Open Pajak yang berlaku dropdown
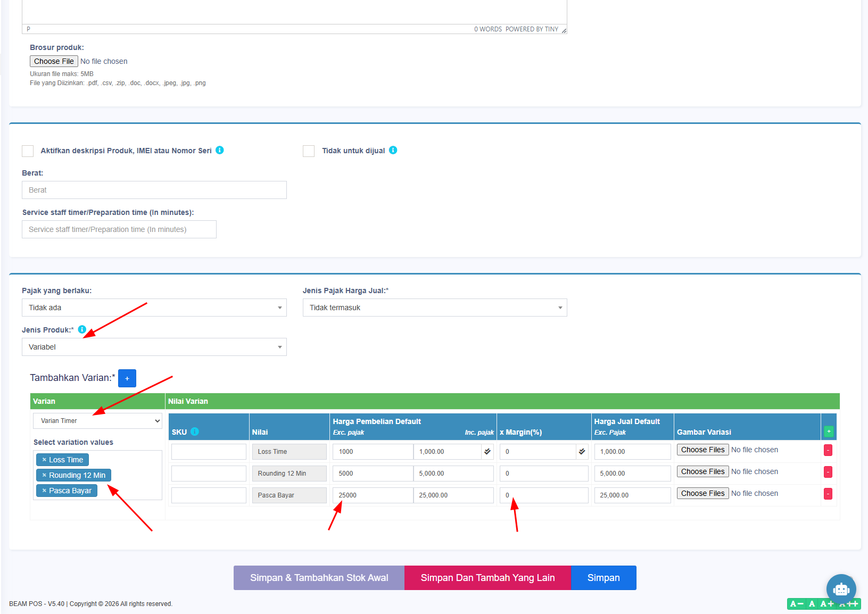Screen dimensions: 868x614 click(x=154, y=308)
